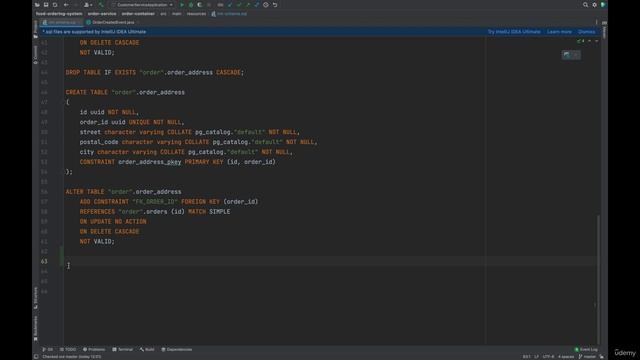Screen dimensions: 640x360
Task: Click the order-service breadcrumb
Action: (x=102, y=14)
